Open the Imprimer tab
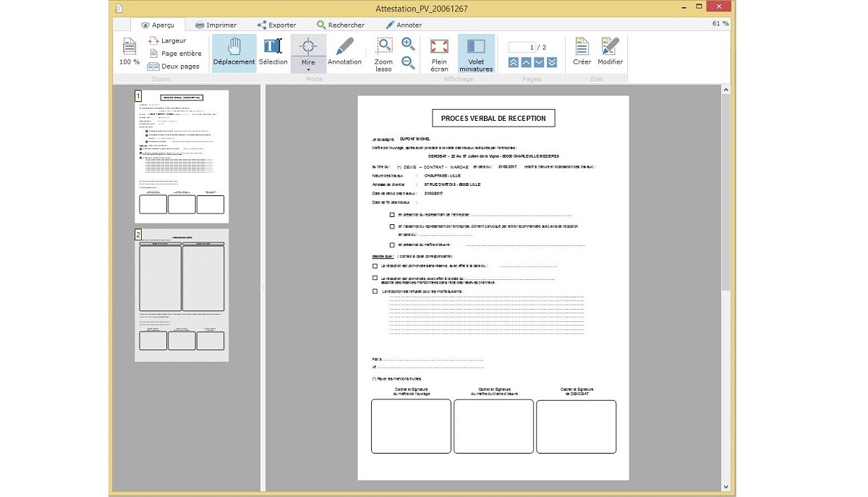 (216, 25)
